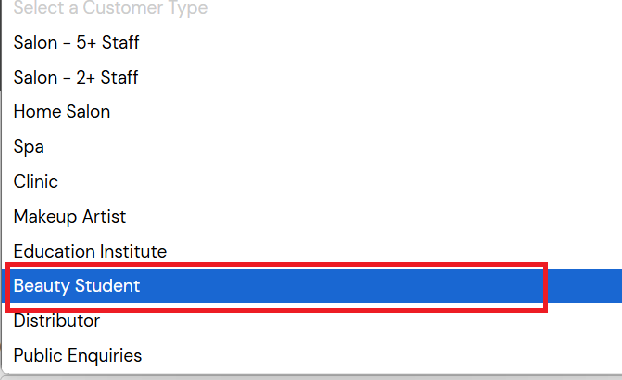This screenshot has height=380, width=622.
Task: Select Makeup Artist as customer type
Action: click(312, 217)
